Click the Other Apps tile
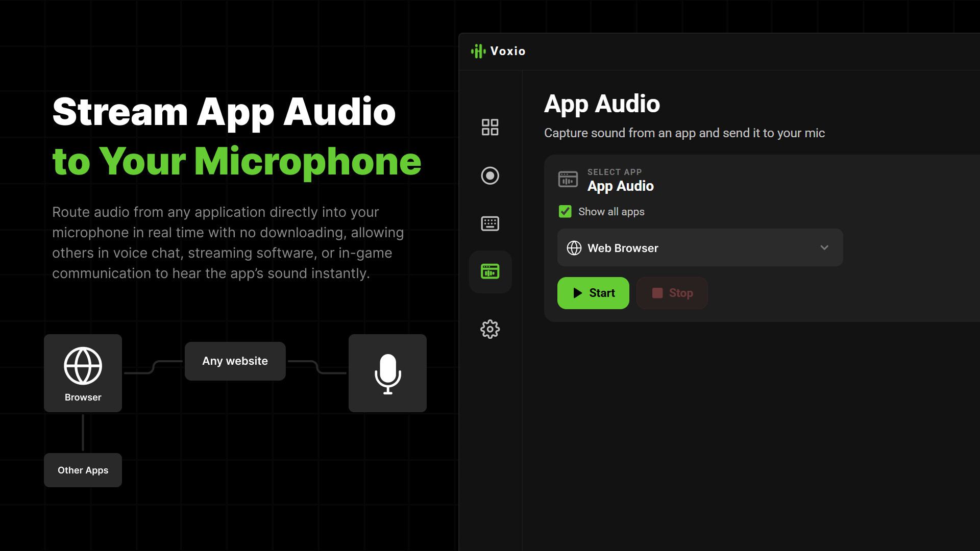The width and height of the screenshot is (980, 551). pyautogui.click(x=83, y=470)
